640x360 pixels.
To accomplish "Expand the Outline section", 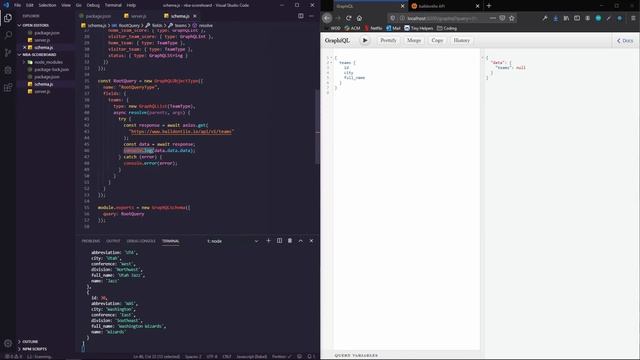I will coord(28,341).
